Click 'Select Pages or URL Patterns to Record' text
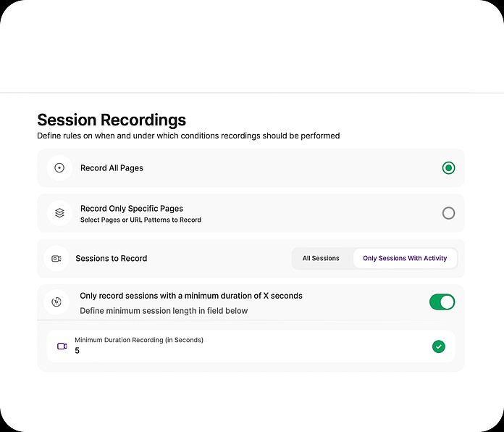Viewport: 504px width, 432px height. tap(140, 220)
